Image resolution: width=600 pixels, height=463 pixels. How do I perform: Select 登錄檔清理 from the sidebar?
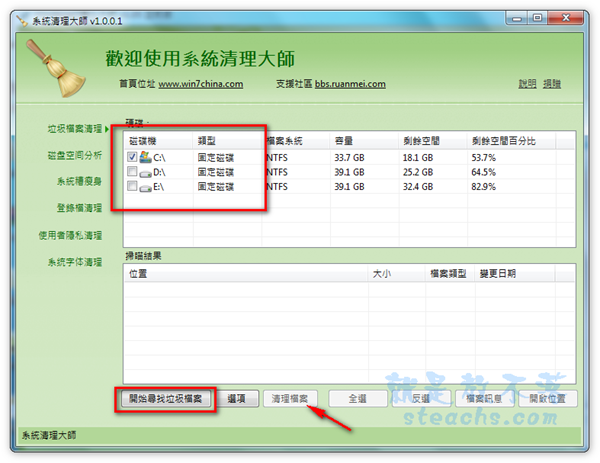coord(79,208)
